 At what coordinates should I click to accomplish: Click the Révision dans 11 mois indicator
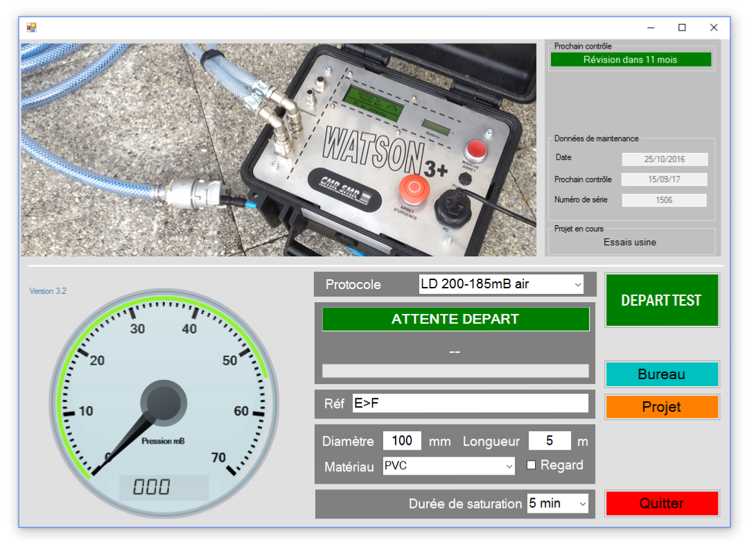[x=631, y=60]
